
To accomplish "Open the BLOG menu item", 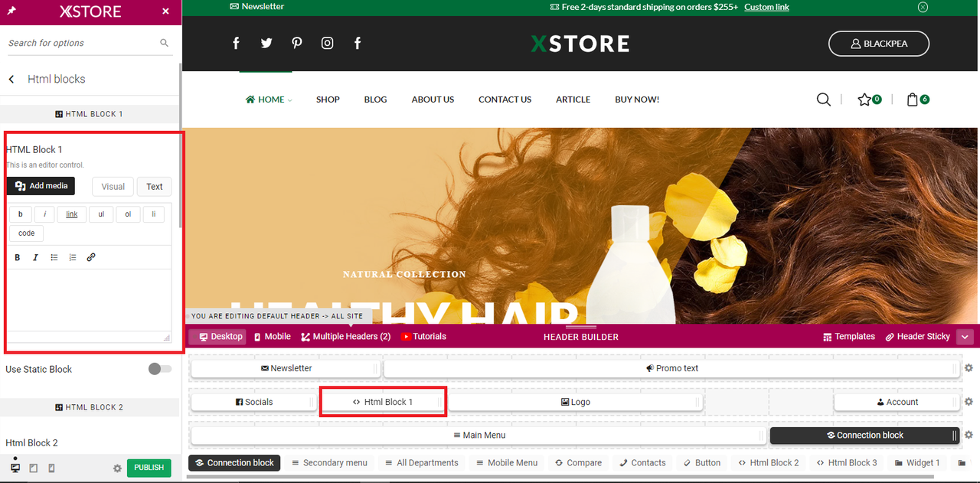I will point(375,100).
